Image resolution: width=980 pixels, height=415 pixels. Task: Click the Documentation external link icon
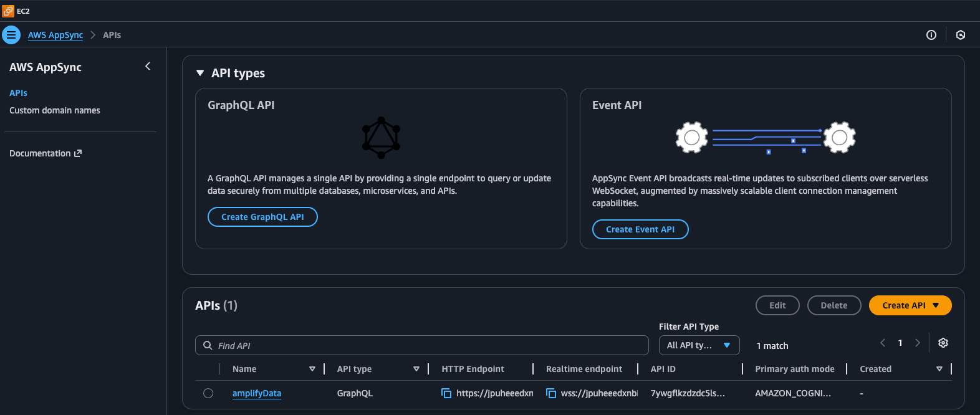coord(78,153)
